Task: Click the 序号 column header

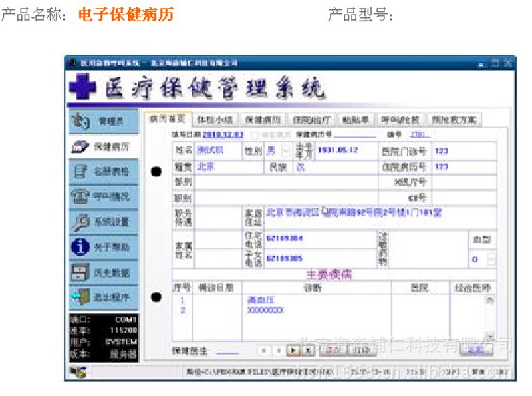Action: 182,288
